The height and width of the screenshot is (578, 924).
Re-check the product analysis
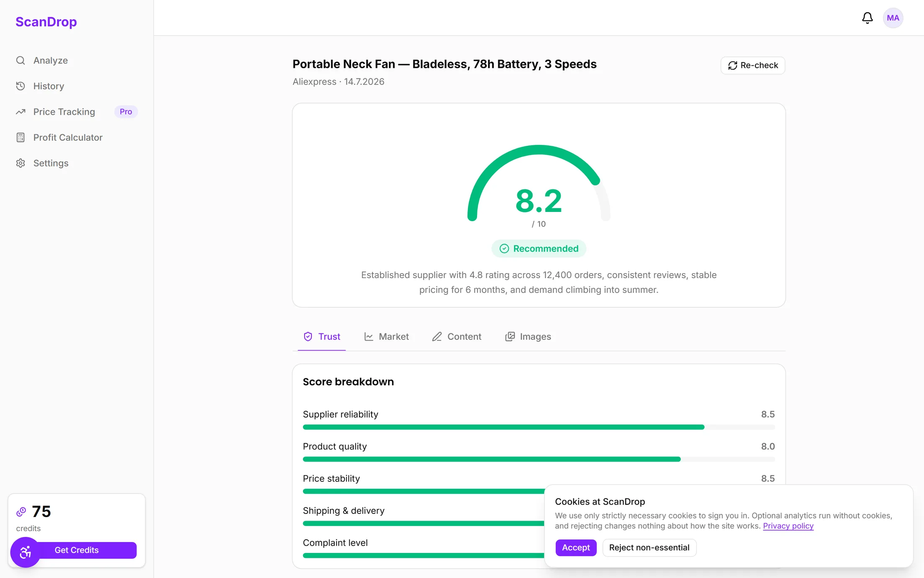(x=752, y=65)
